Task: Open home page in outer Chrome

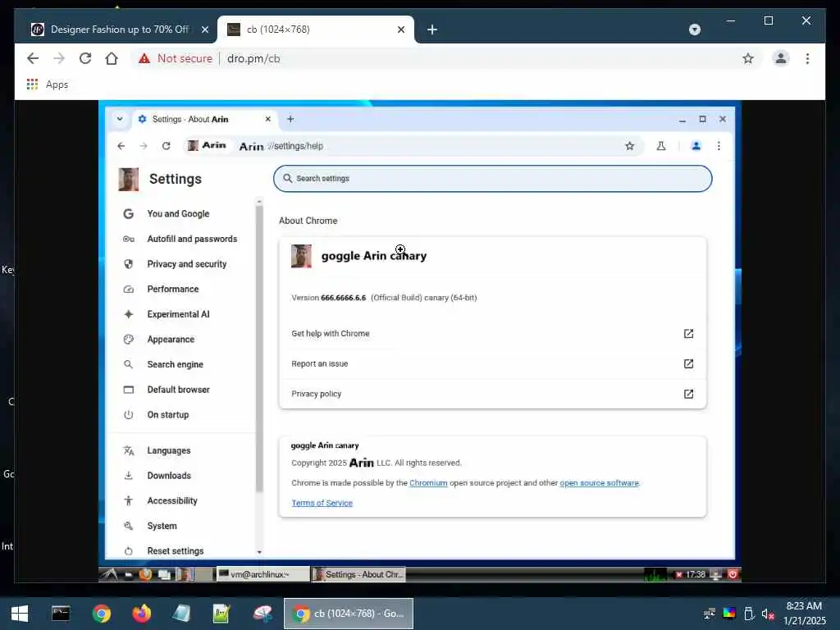Action: coord(112,58)
